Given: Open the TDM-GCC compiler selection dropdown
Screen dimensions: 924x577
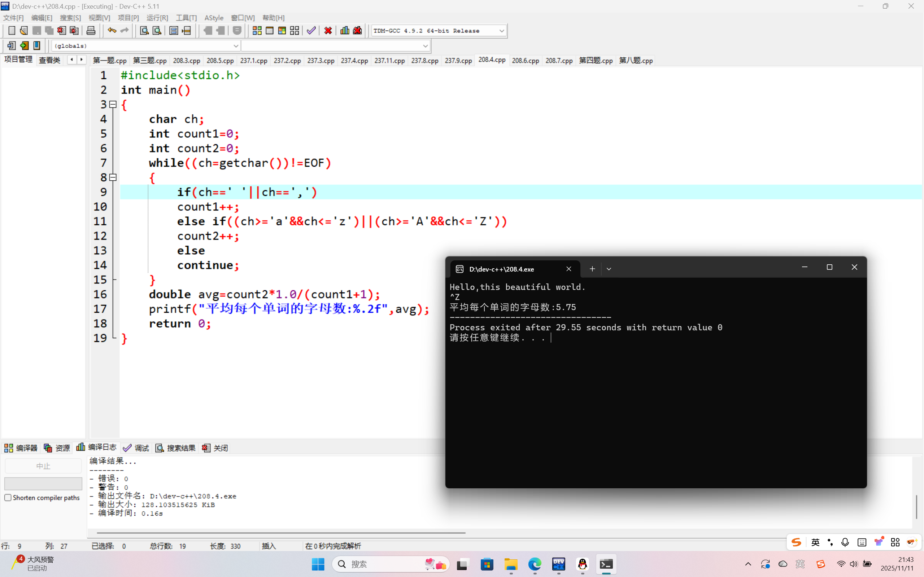Looking at the screenshot, I should (x=501, y=31).
